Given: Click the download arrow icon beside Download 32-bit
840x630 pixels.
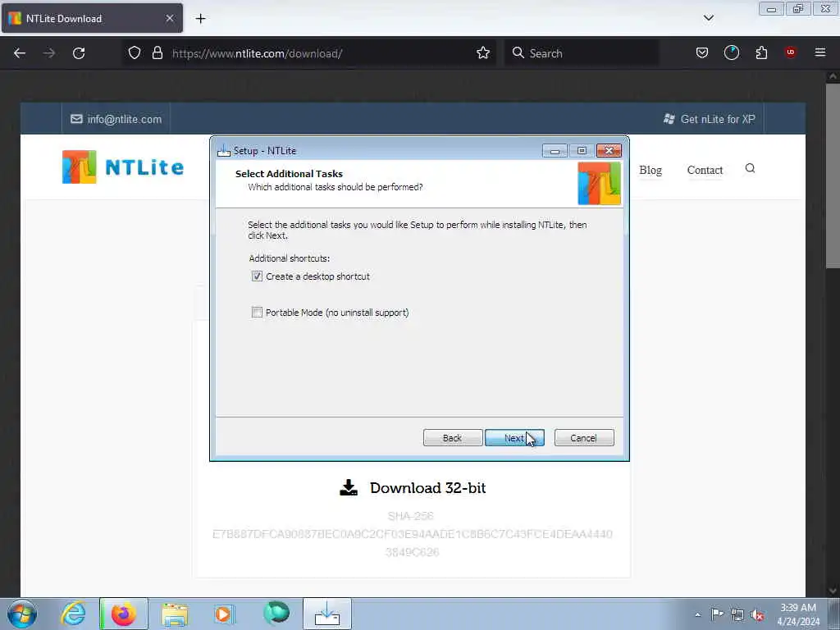Looking at the screenshot, I should (x=349, y=487).
